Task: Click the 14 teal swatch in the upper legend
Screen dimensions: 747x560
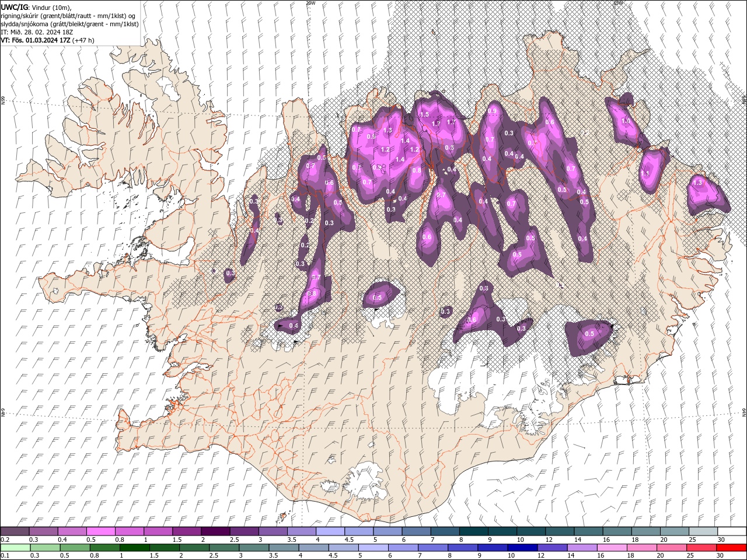Action: point(588,531)
